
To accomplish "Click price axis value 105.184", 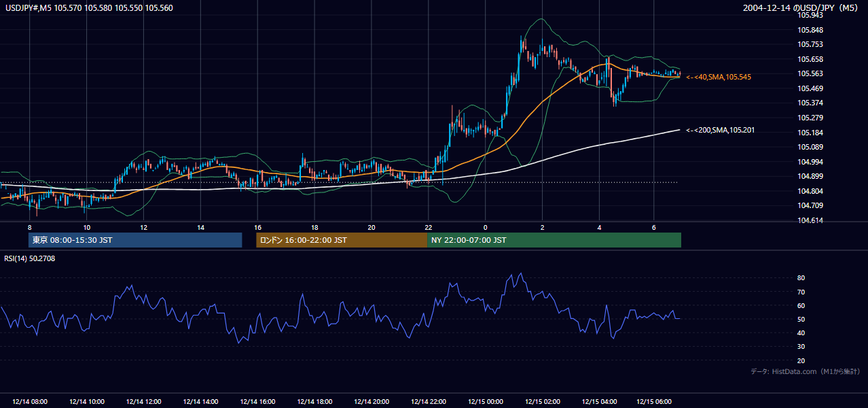I will (x=810, y=133).
